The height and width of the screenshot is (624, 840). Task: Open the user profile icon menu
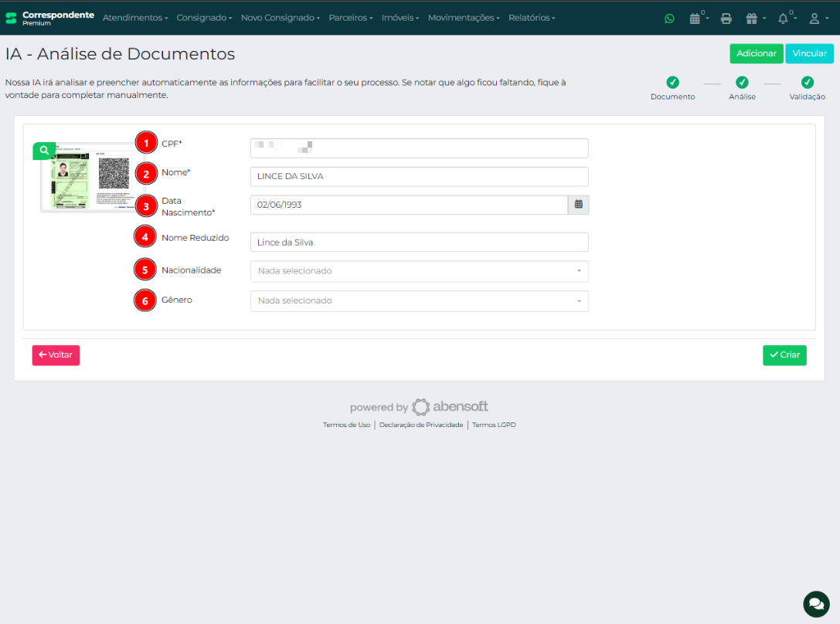click(817, 19)
